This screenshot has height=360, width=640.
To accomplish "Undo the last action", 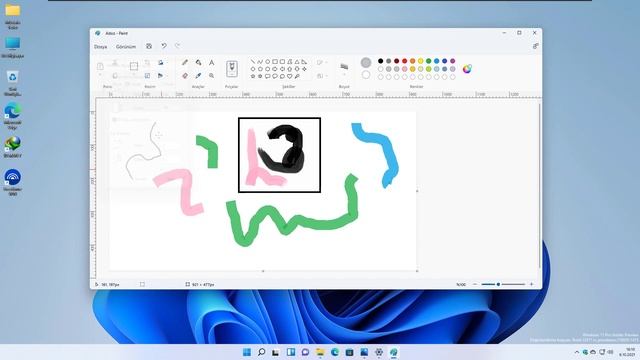I will pos(164,46).
